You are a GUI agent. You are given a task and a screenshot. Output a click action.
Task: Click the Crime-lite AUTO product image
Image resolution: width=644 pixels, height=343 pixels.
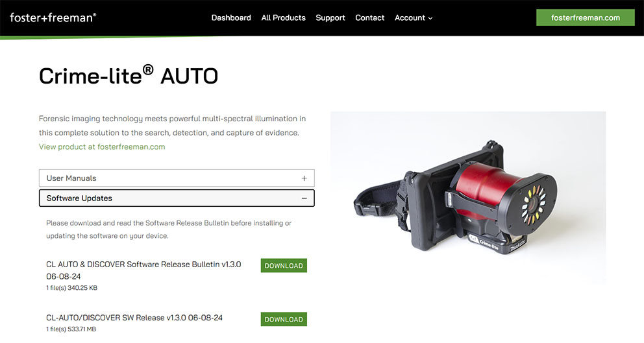point(468,198)
